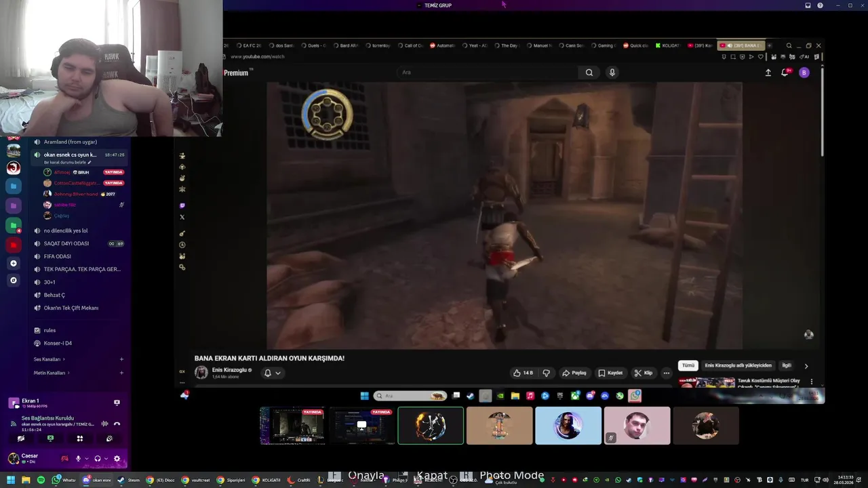Expand the notification bell dropdown arrow

pos(277,373)
